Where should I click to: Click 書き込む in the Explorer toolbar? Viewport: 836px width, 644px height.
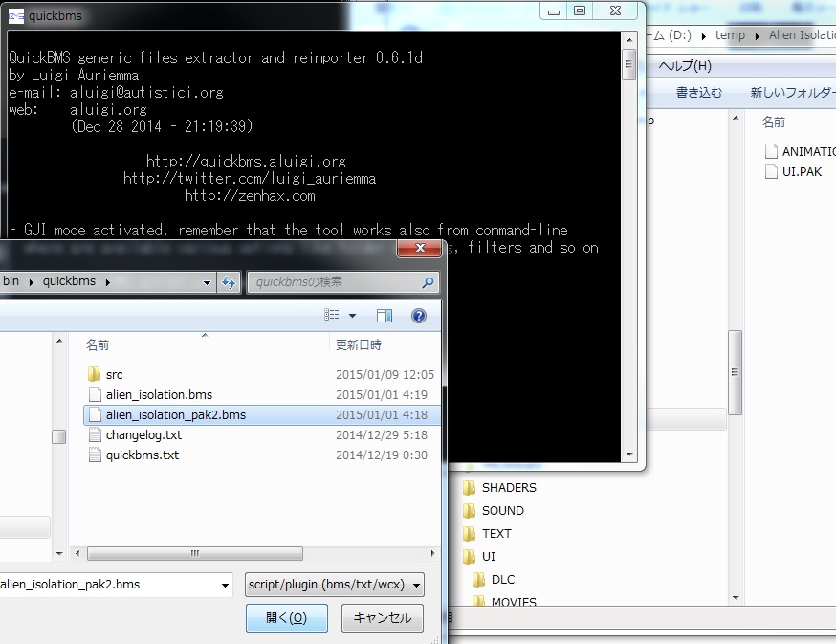click(699, 92)
